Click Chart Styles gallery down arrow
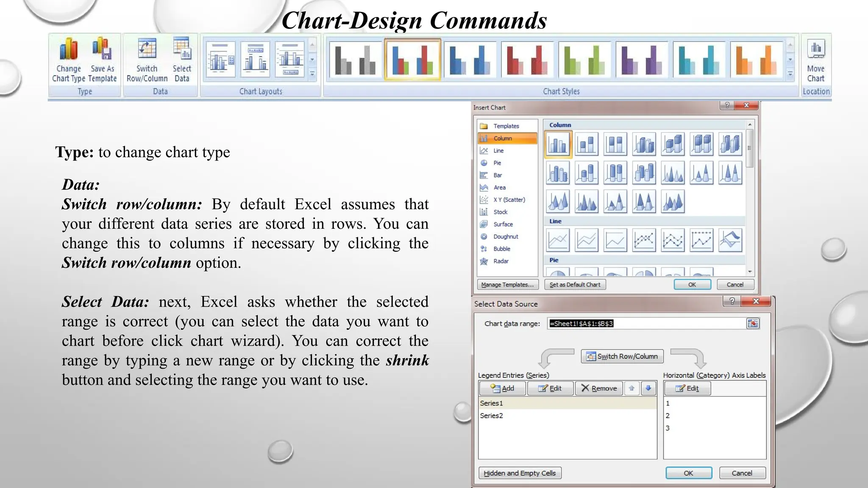 [x=790, y=60]
